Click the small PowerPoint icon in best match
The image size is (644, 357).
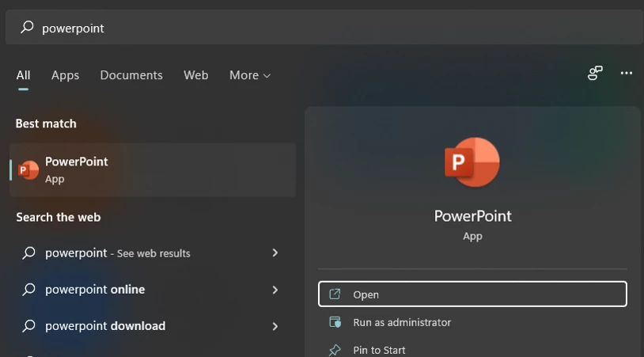coord(28,170)
